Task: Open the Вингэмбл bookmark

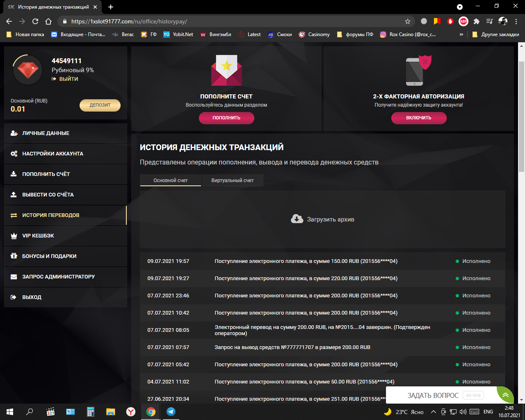Action: coord(215,34)
